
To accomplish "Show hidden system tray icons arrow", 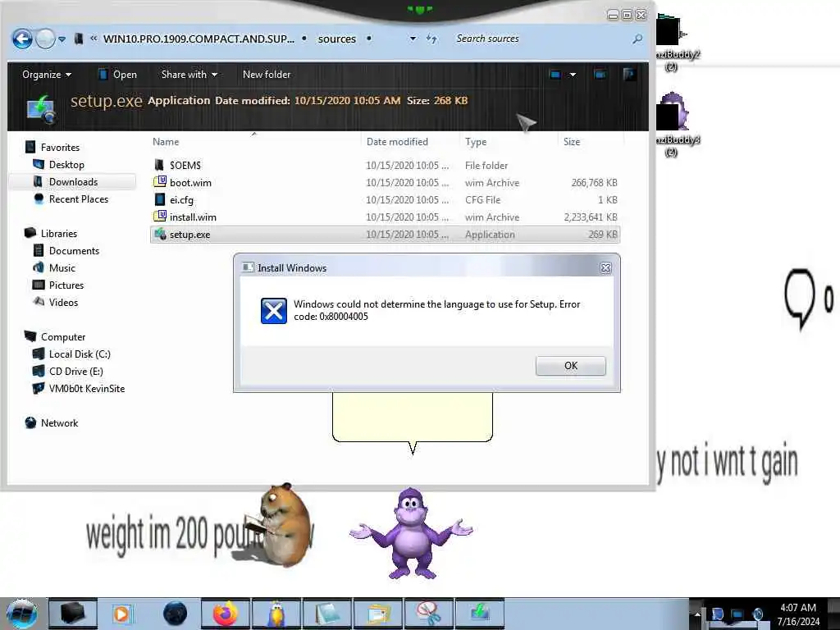I will [697, 614].
